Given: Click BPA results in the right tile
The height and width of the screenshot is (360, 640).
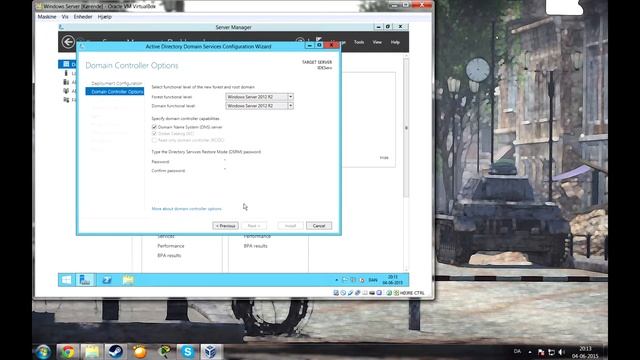Looking at the screenshot, I should pyautogui.click(x=256, y=246).
